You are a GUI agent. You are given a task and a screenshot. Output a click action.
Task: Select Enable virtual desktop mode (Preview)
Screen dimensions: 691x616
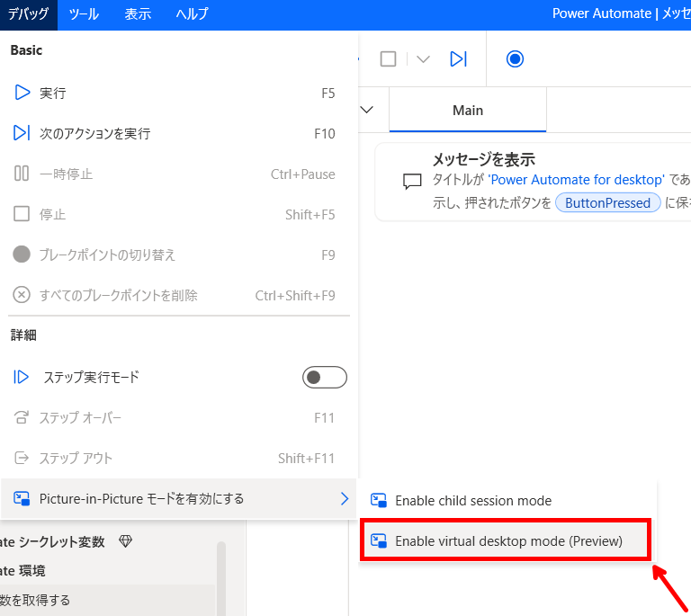coord(508,541)
